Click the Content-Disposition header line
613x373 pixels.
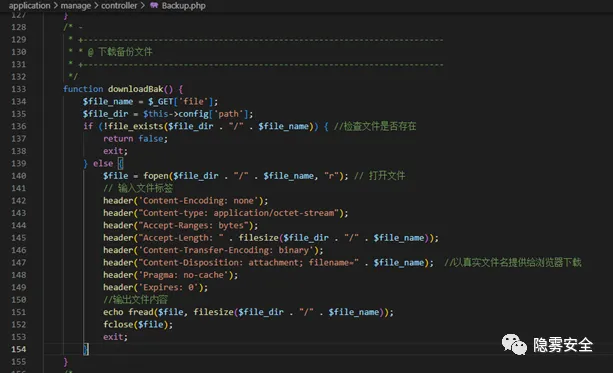268,263
